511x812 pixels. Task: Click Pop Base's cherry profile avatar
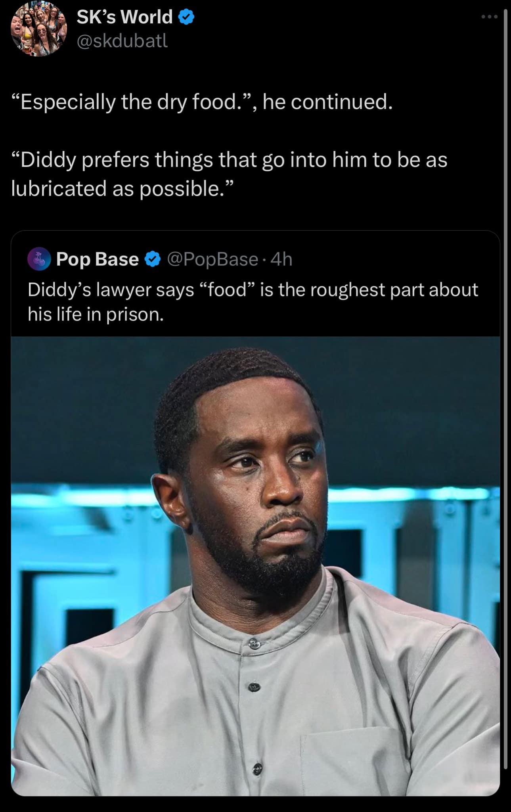[x=39, y=259]
